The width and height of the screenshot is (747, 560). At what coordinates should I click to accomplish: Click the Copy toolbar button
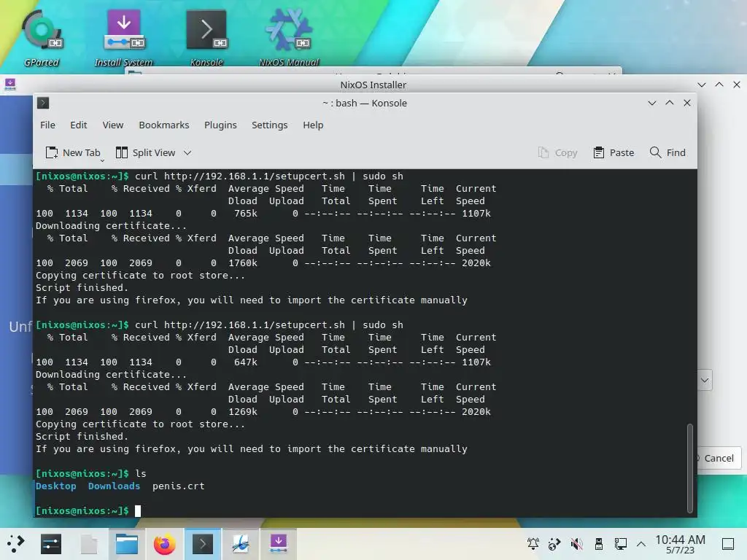tap(557, 153)
